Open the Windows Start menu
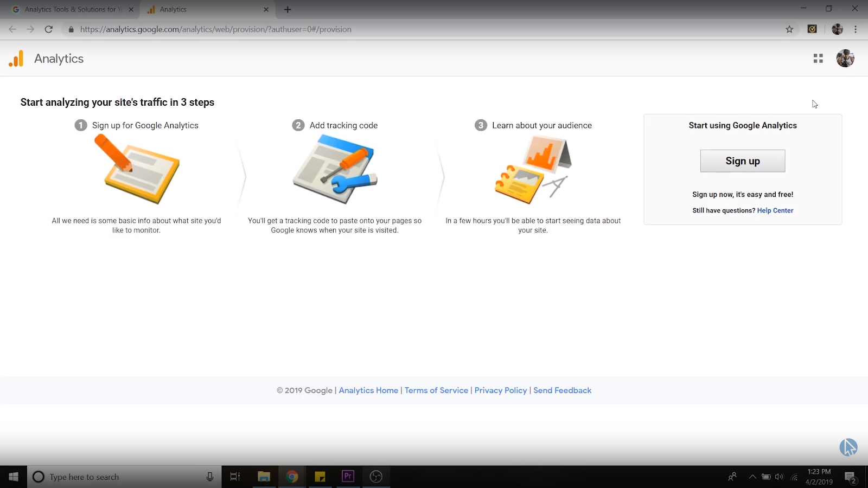The image size is (868, 488). tap(14, 477)
